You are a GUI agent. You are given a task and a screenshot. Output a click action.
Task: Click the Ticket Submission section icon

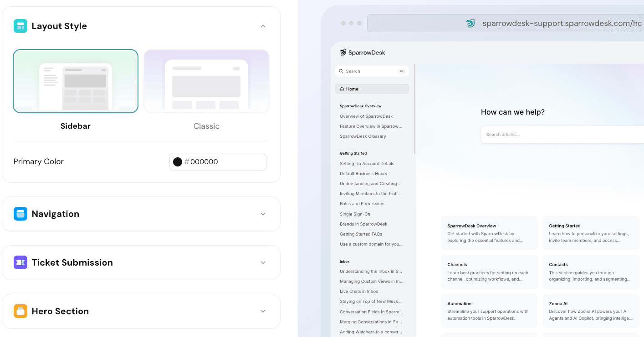[20, 262]
